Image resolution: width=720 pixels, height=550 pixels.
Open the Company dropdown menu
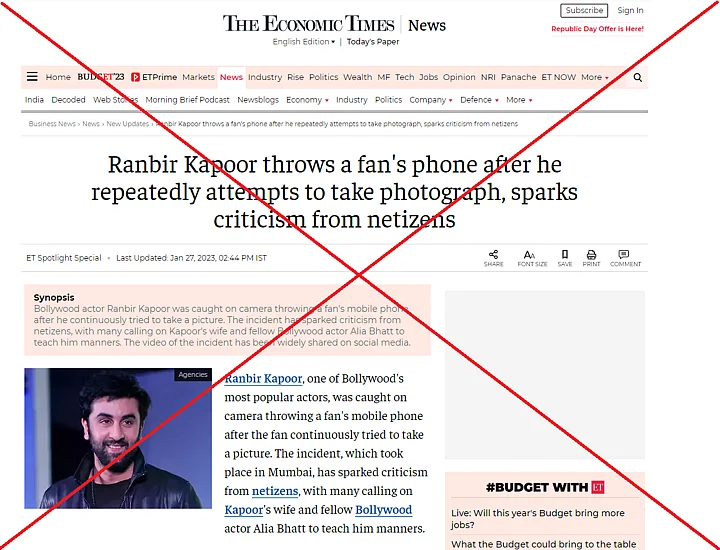431,100
